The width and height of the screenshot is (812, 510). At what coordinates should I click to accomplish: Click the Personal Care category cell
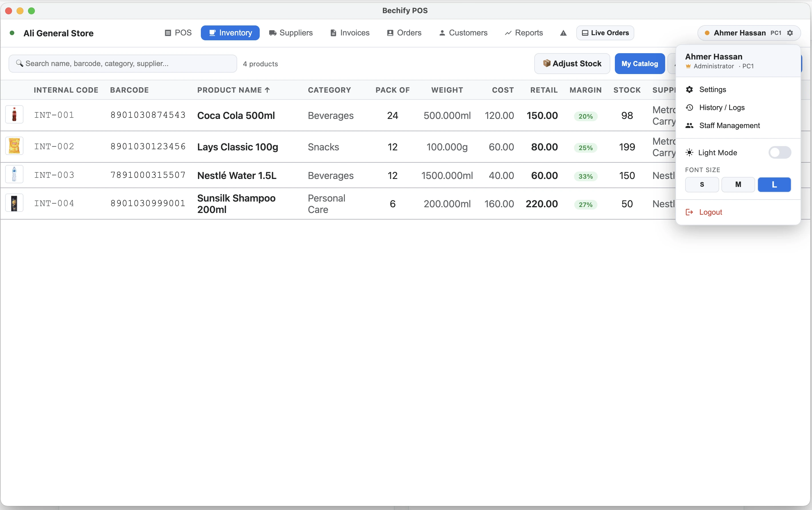326,204
